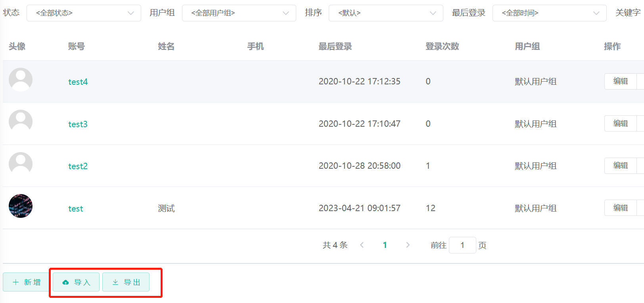Click the next page arrow icon

point(408,245)
